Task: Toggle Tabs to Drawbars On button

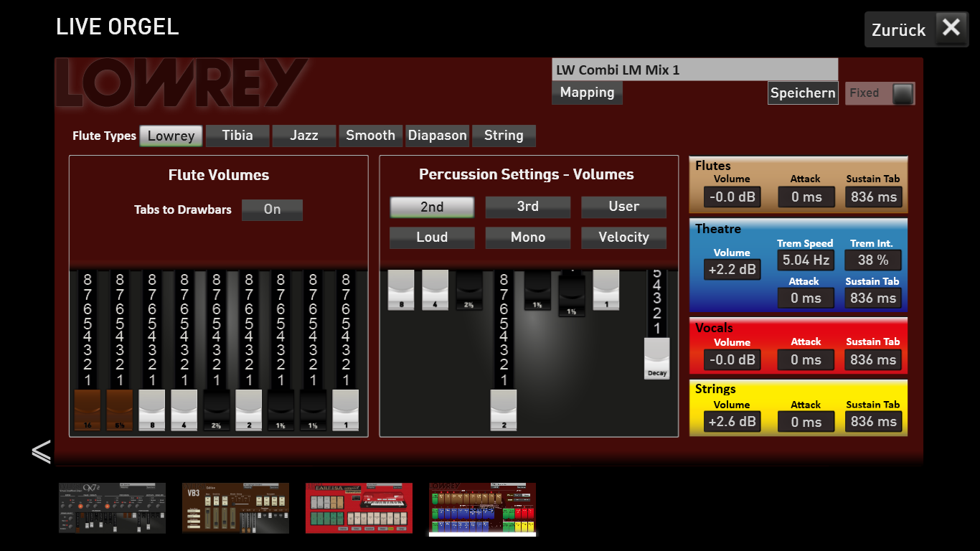Action: pos(272,209)
